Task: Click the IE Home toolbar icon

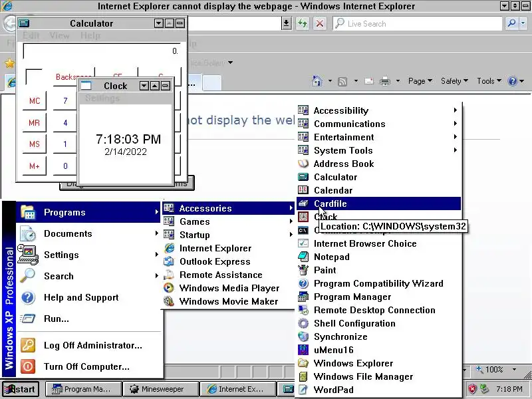Action: tap(317, 81)
